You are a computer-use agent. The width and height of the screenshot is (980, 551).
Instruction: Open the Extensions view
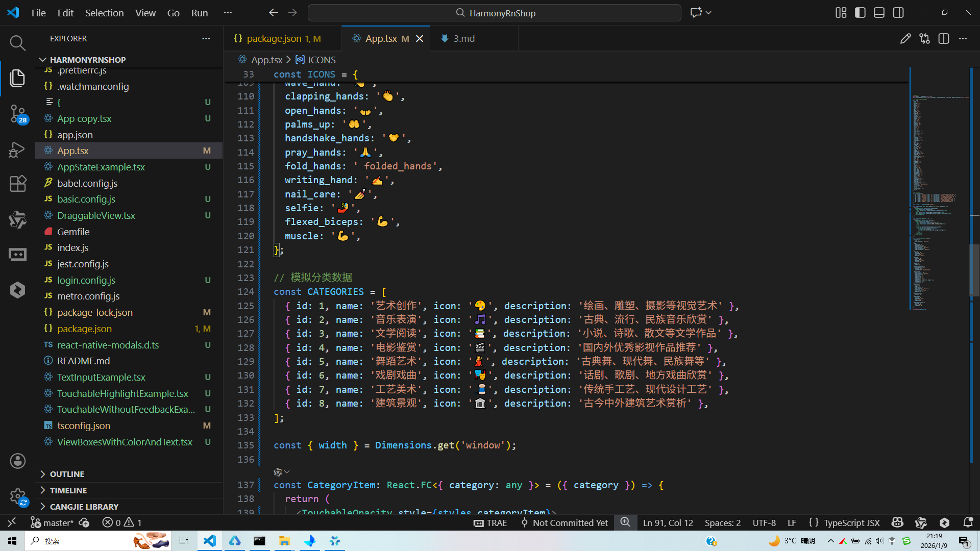coord(17,183)
